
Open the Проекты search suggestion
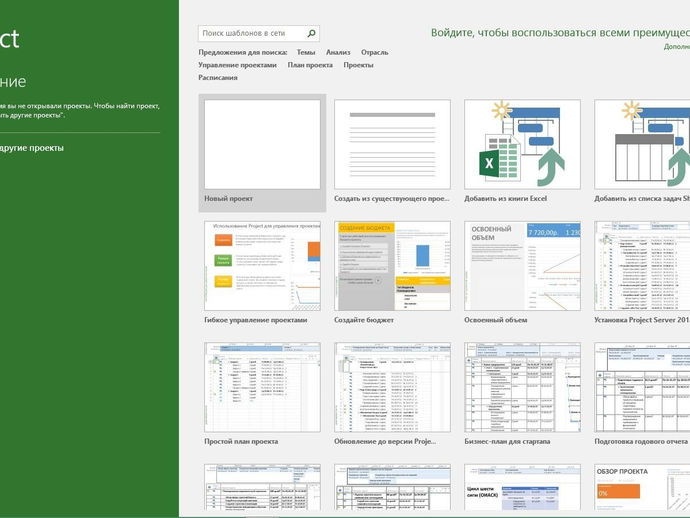(358, 65)
